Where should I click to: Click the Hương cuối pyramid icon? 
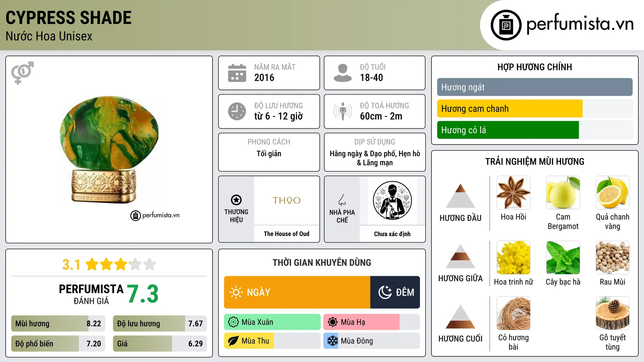[x=460, y=316]
